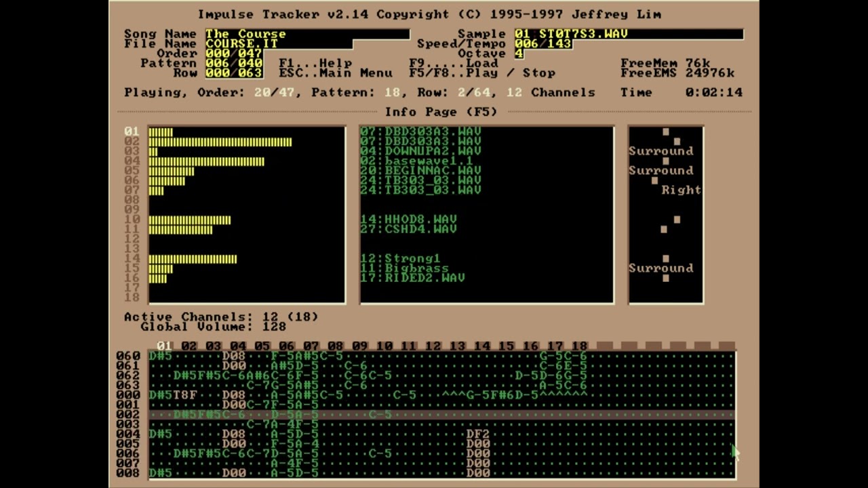Click sample name 11:Bigbrass
The width and height of the screenshot is (868, 488).
coord(404,268)
